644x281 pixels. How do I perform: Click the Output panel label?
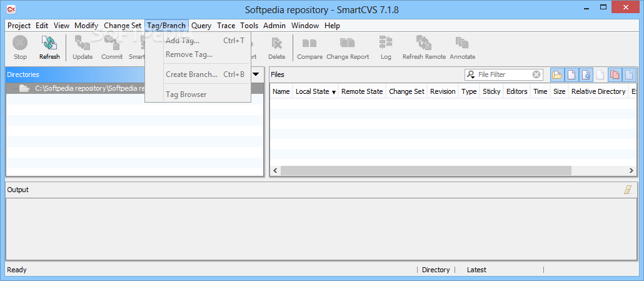point(18,190)
